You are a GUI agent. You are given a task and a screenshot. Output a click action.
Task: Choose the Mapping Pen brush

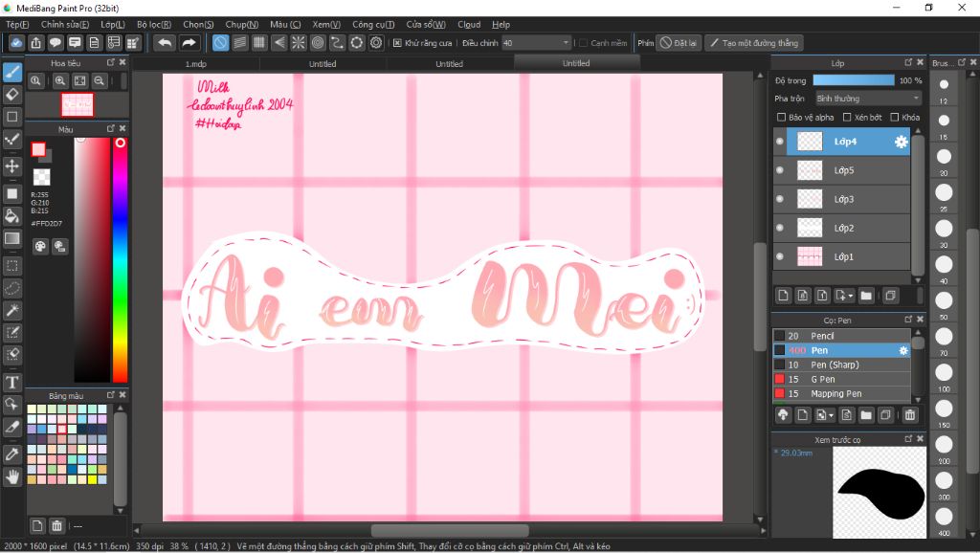pos(841,393)
